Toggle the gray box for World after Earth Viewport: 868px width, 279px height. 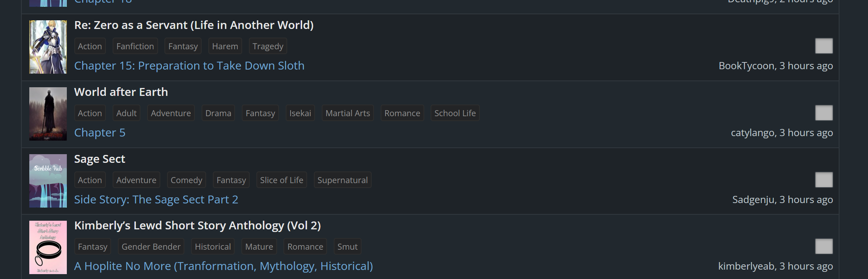824,113
